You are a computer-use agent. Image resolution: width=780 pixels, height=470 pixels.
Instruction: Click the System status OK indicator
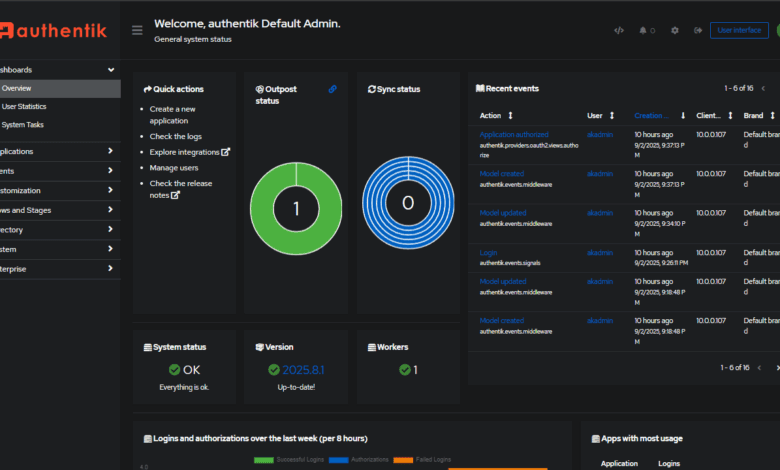tap(184, 370)
